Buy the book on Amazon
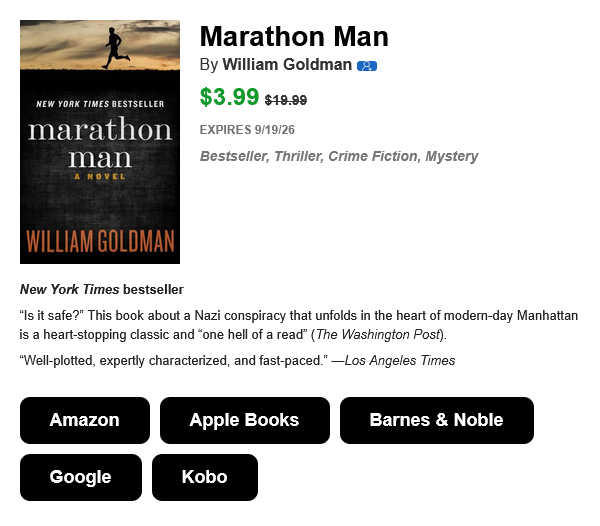Image resolution: width=600 pixels, height=526 pixels. tap(85, 420)
